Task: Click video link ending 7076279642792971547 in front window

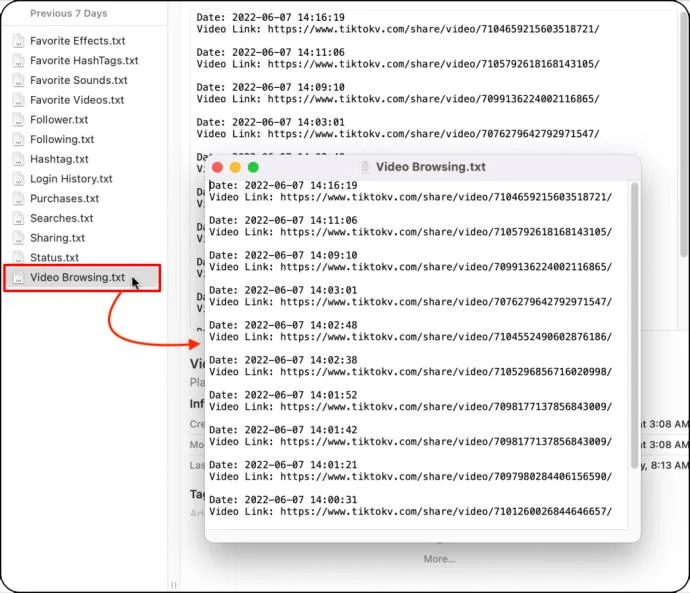Action: pos(446,302)
